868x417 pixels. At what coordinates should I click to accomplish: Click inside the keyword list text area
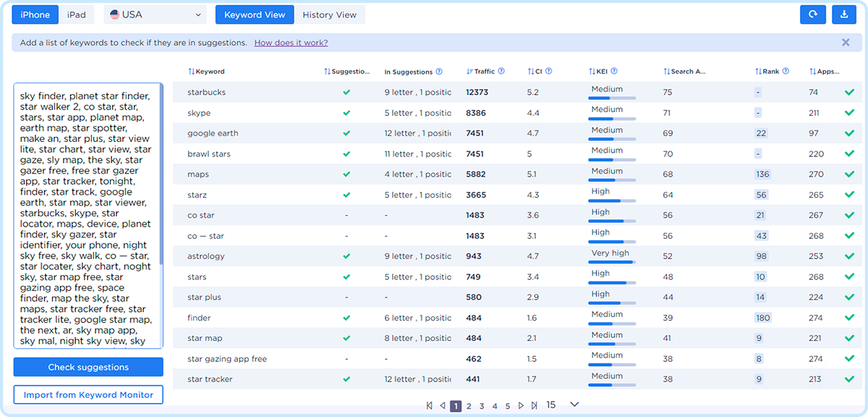point(87,217)
